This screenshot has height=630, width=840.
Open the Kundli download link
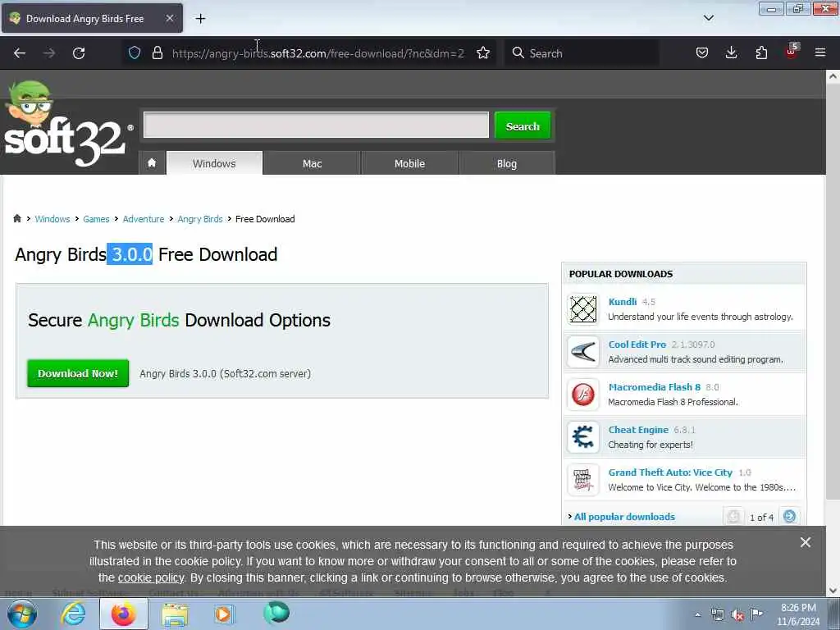coord(623,302)
